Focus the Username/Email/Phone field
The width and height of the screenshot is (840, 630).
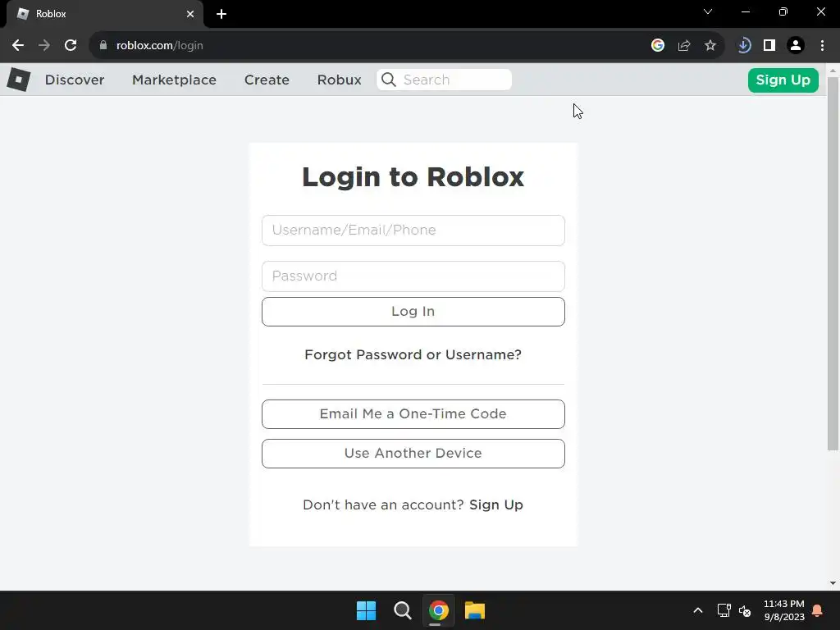413,231
